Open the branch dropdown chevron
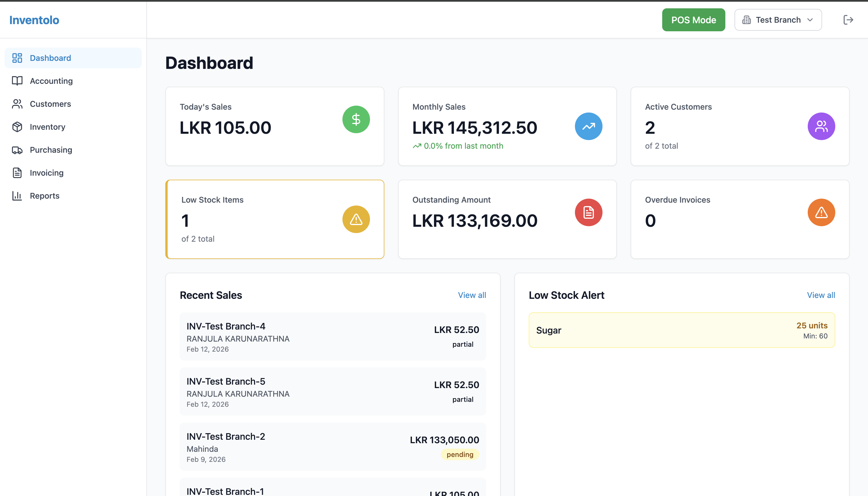 tap(810, 20)
